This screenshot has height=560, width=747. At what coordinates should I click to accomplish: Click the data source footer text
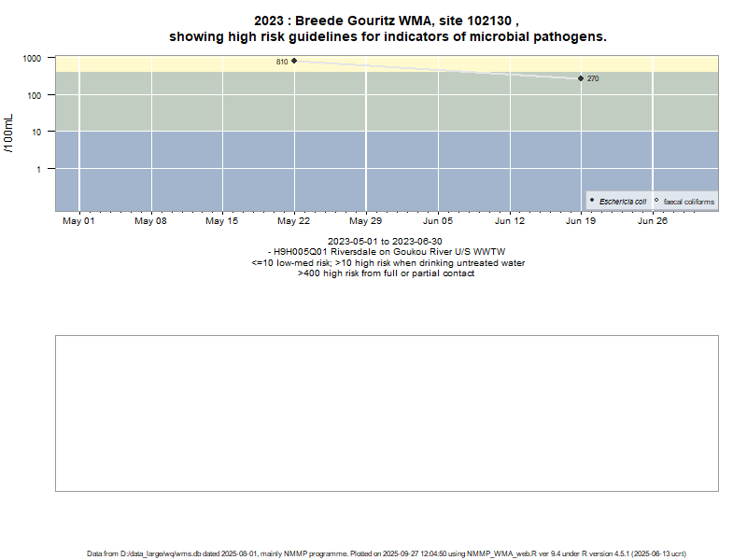pos(387,553)
